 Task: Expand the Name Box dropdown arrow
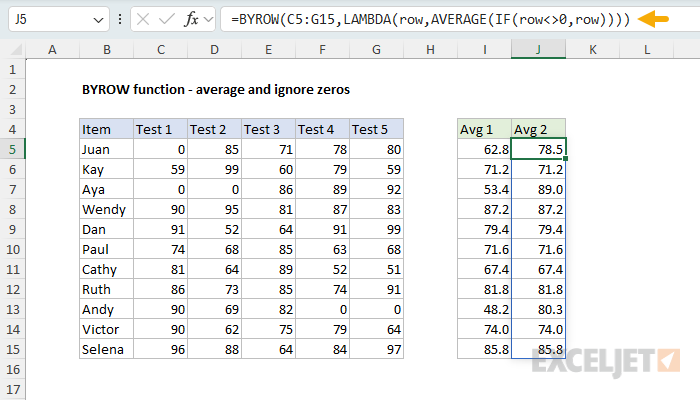[x=98, y=20]
